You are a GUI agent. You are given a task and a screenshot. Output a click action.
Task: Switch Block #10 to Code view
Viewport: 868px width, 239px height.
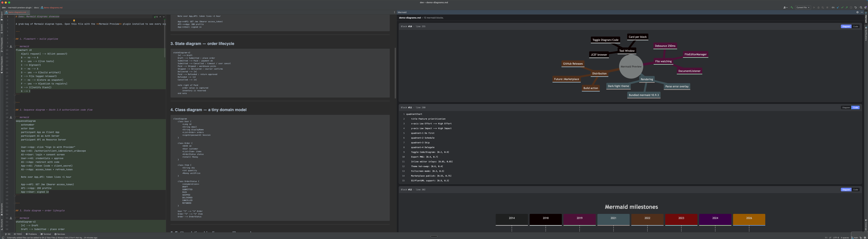[x=855, y=26]
